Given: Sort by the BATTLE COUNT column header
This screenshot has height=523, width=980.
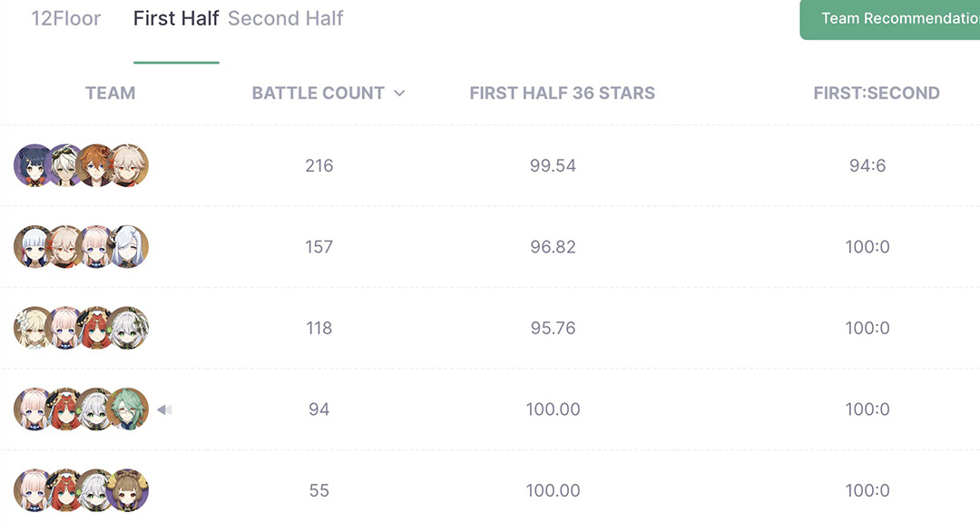Looking at the screenshot, I should [318, 94].
